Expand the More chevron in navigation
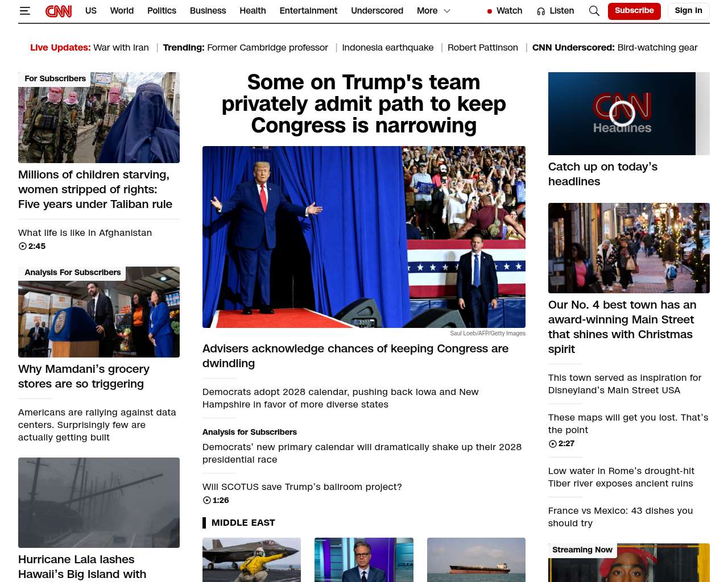Image resolution: width=728 pixels, height=582 pixels. tap(447, 11)
